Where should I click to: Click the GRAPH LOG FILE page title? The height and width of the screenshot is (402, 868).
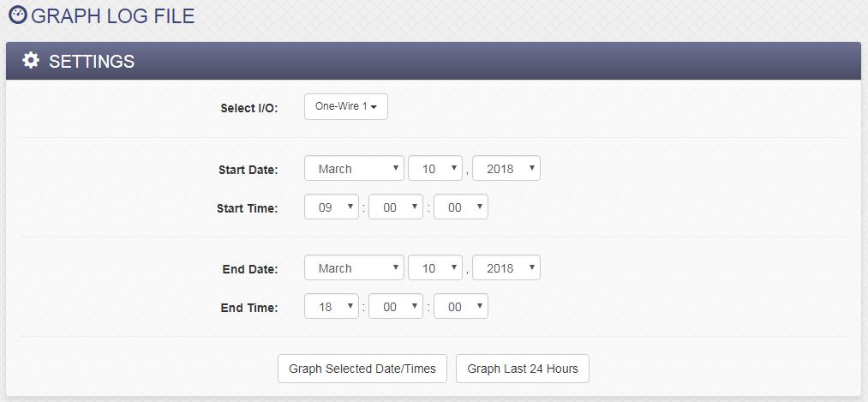pos(113,15)
